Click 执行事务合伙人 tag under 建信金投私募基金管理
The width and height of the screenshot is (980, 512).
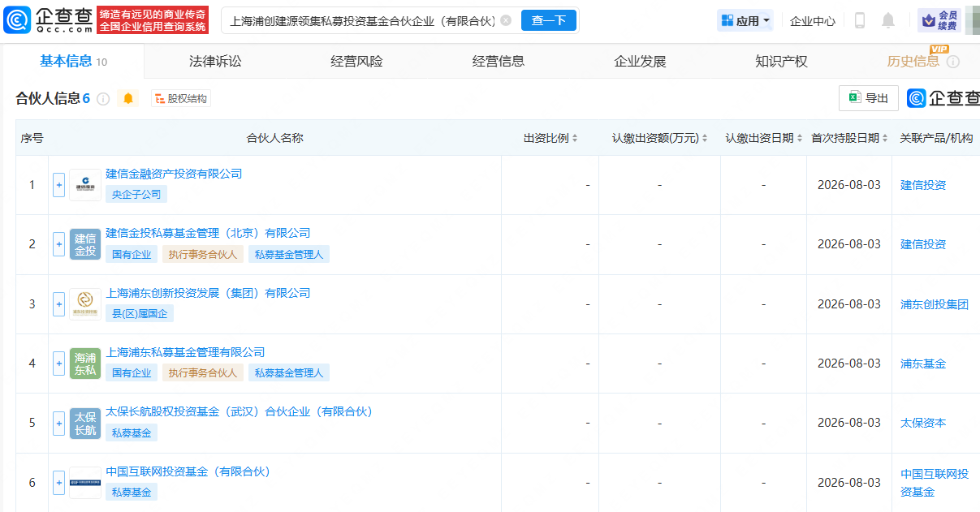click(203, 254)
